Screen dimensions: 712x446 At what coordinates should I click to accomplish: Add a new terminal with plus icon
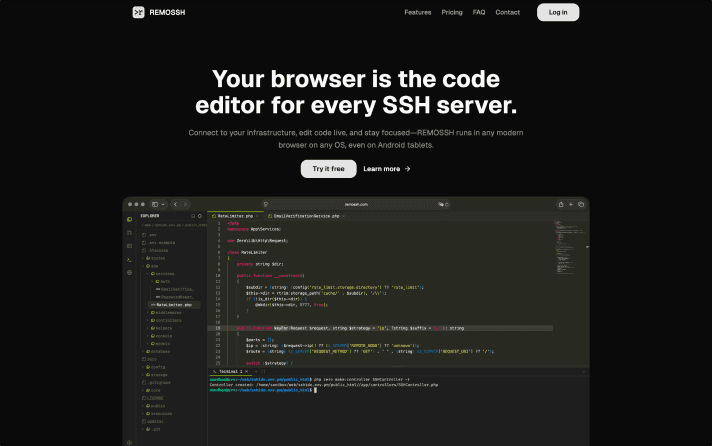(x=256, y=372)
